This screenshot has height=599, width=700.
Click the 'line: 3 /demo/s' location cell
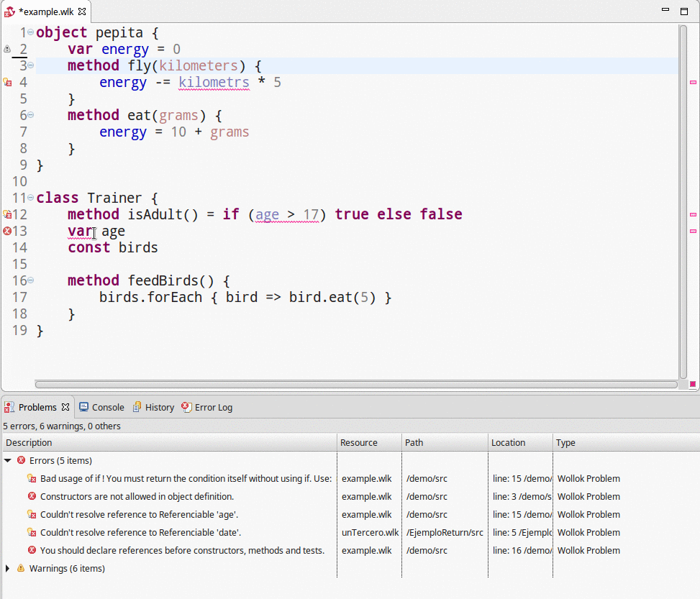[522, 496]
